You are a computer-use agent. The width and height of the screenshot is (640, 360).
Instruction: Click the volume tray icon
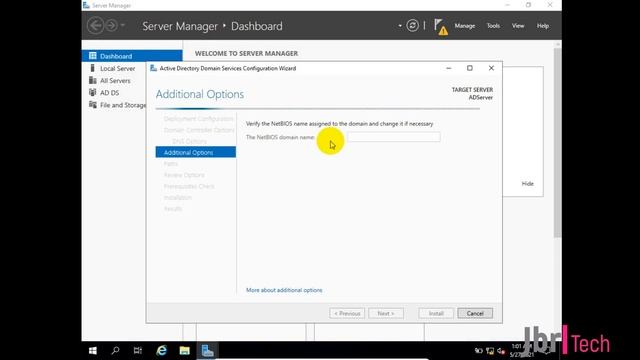[x=501, y=351]
